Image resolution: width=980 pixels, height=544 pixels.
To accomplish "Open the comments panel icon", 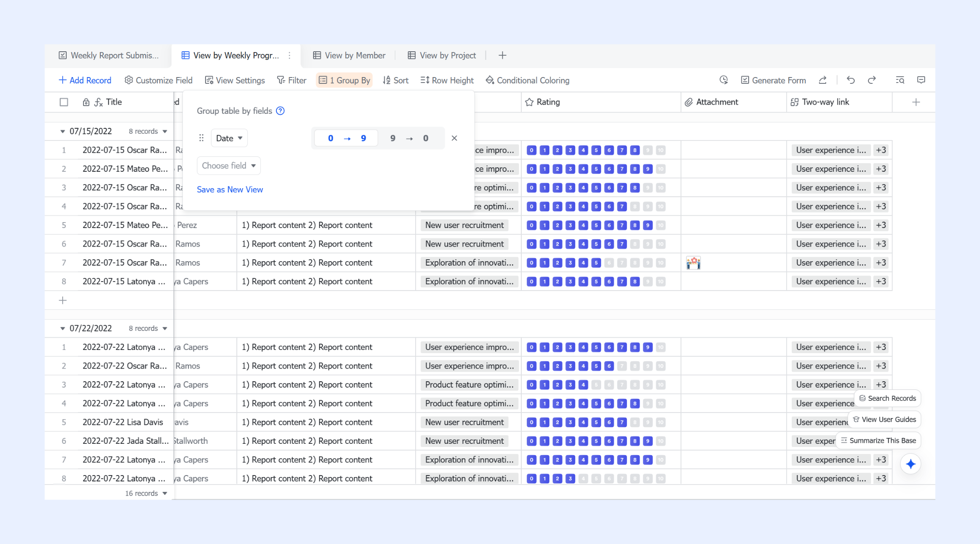I will pyautogui.click(x=921, y=80).
